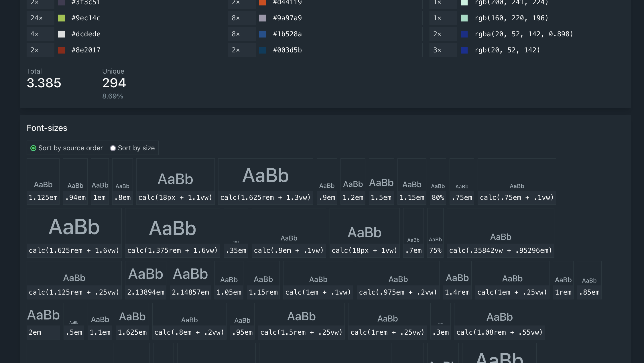The image size is (644, 363).
Task: Click the unique colors count 294
Action: [114, 83]
